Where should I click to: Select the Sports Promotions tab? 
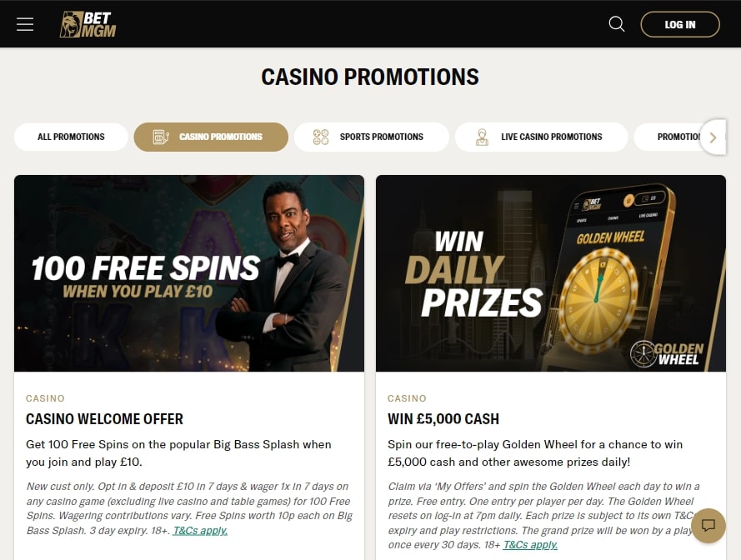tap(372, 137)
